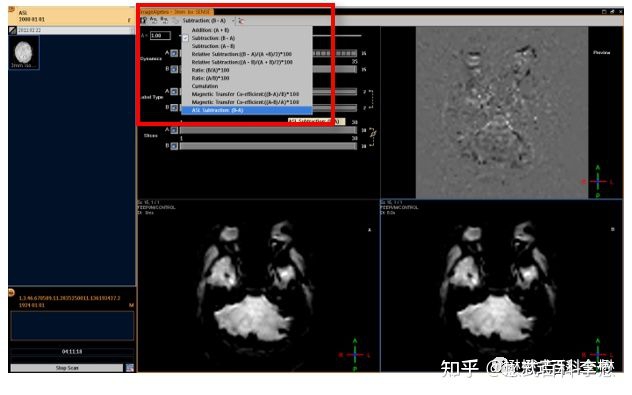Toggle Dynamics B selection box
Viewport: 632px width, 395px height.
pyautogui.click(x=174, y=69)
